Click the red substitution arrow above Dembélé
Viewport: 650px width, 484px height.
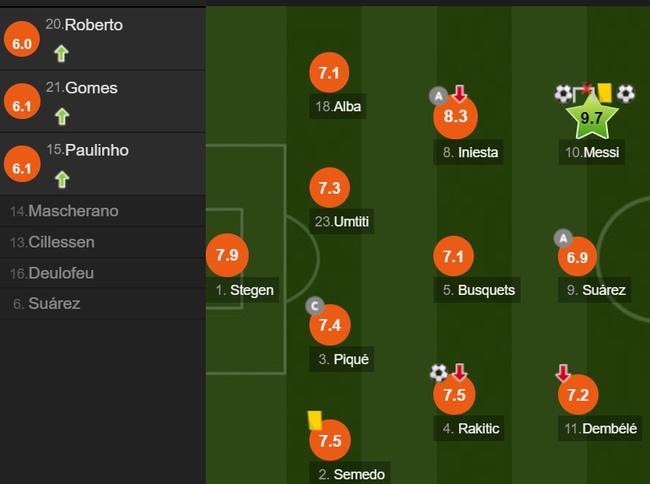(563, 373)
